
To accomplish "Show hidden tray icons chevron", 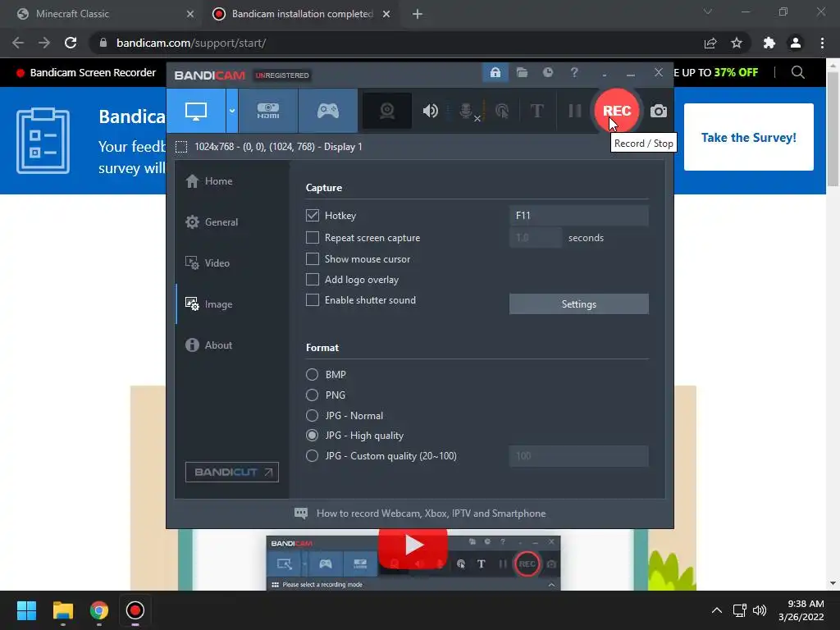I will pyautogui.click(x=717, y=610).
